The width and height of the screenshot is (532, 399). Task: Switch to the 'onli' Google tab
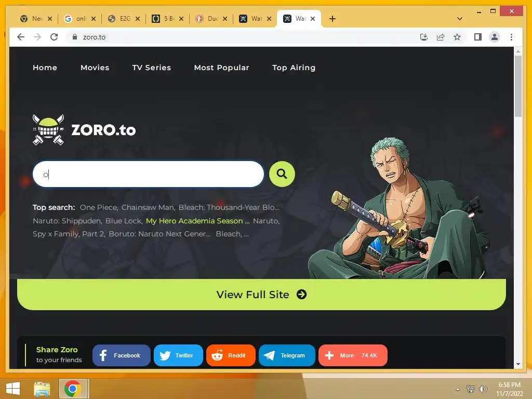click(x=76, y=19)
